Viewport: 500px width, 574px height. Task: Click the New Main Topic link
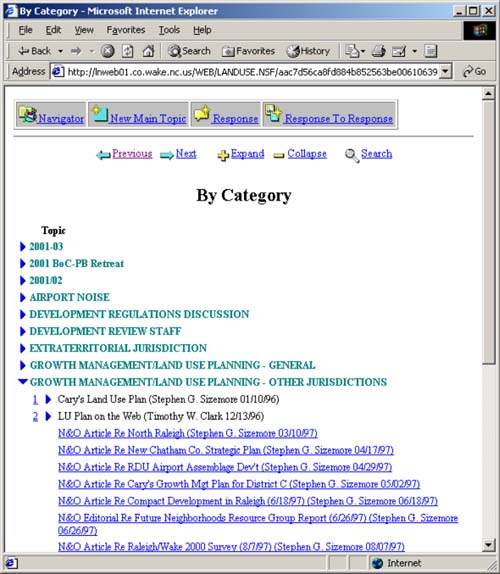(x=148, y=119)
